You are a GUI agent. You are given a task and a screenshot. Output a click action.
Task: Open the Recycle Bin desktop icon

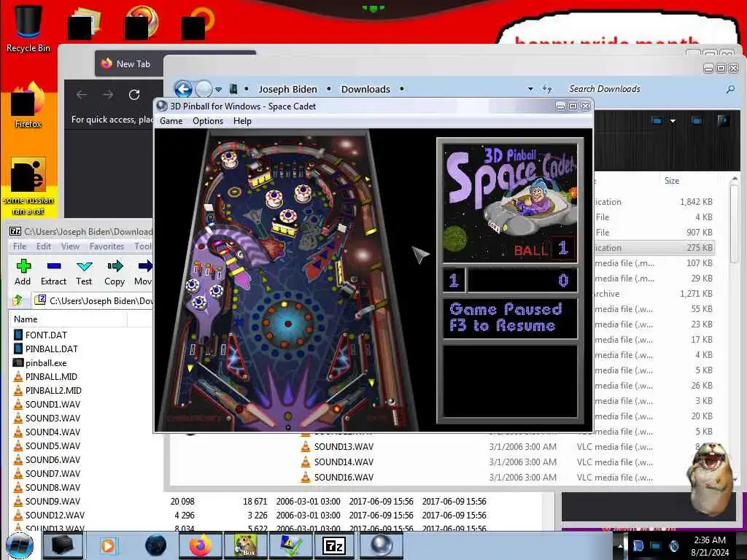pos(28,28)
